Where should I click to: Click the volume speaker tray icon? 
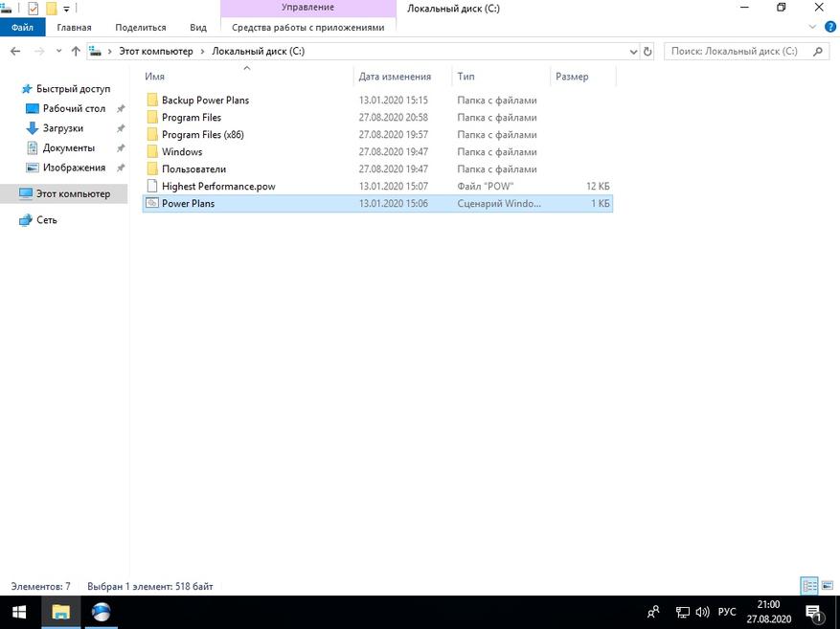pos(702,612)
